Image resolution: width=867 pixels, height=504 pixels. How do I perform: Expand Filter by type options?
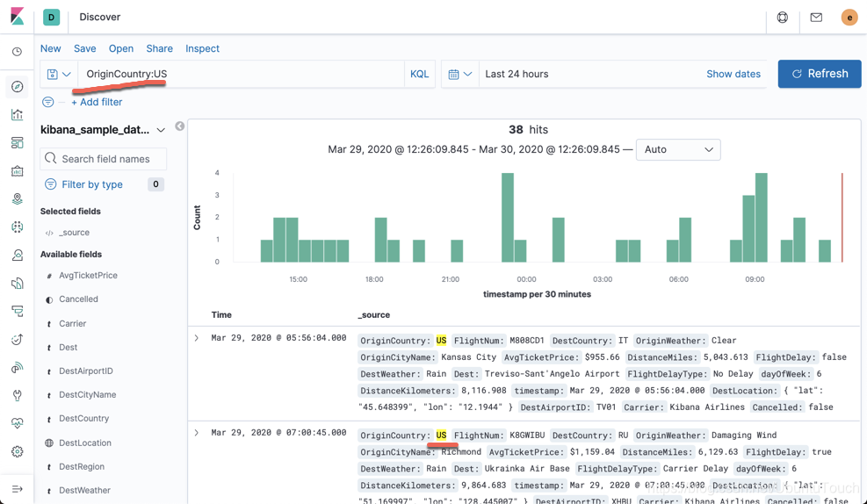point(91,184)
